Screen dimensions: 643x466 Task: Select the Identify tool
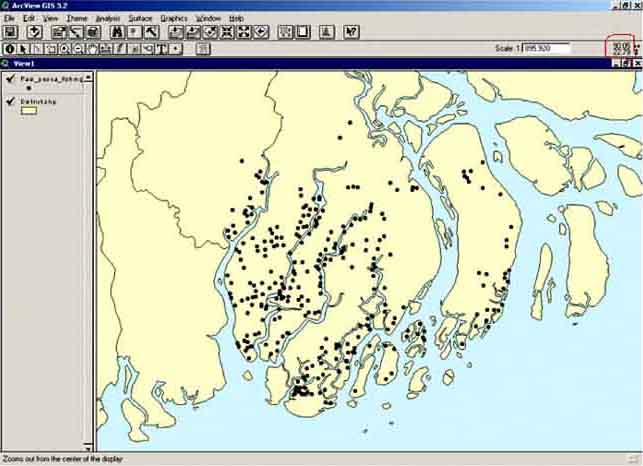(x=10, y=48)
